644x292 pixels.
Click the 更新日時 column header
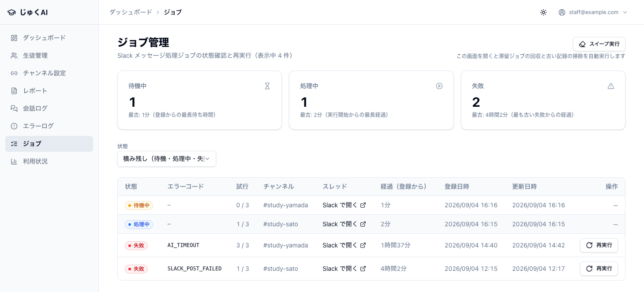pos(524,187)
